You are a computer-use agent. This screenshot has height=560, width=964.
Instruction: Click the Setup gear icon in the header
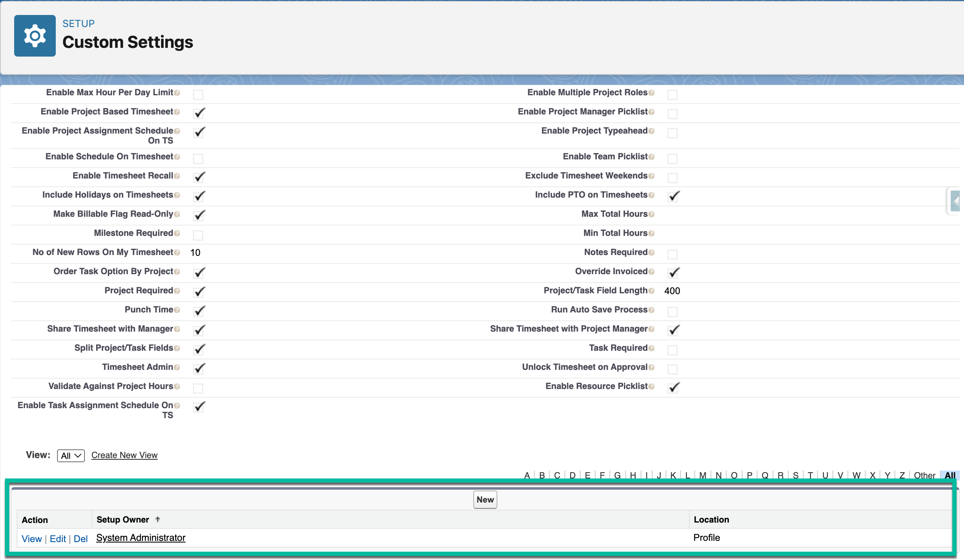pos(35,36)
